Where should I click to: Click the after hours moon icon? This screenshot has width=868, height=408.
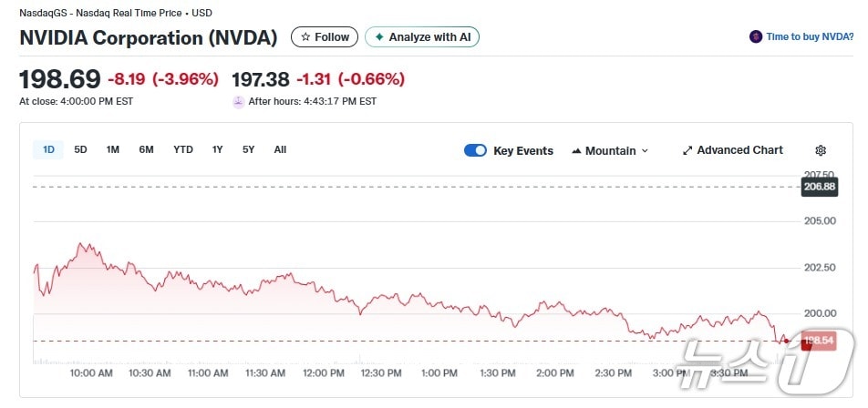[239, 102]
